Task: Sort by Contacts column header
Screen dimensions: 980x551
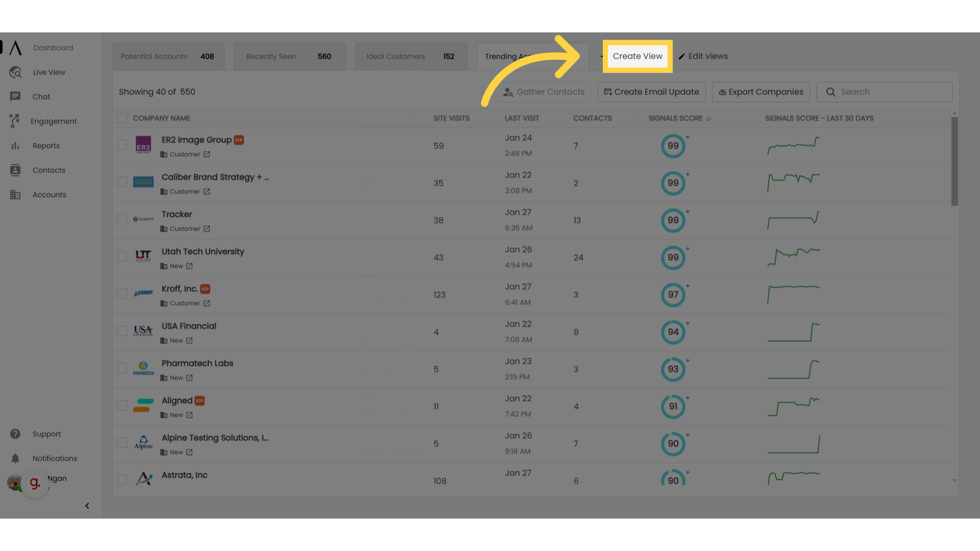Action: click(x=592, y=118)
